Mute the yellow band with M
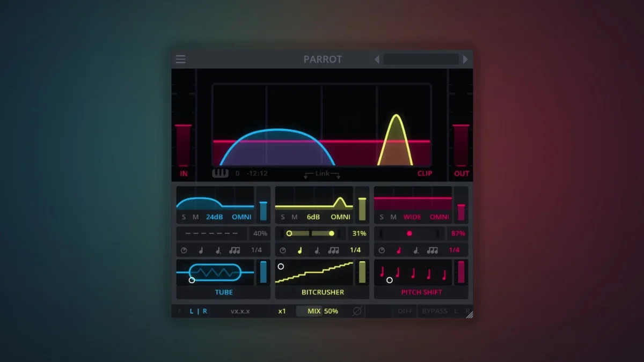Viewport: 644px width, 362px height. [295, 217]
